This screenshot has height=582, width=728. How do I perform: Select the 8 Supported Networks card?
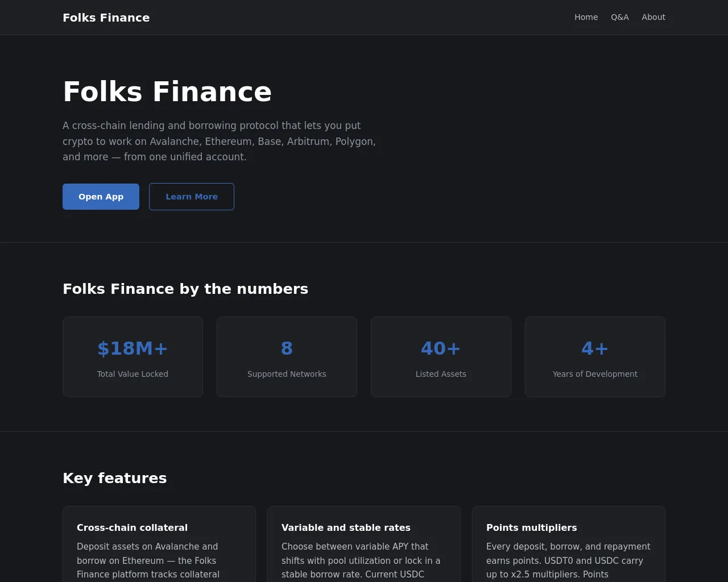[x=287, y=357]
